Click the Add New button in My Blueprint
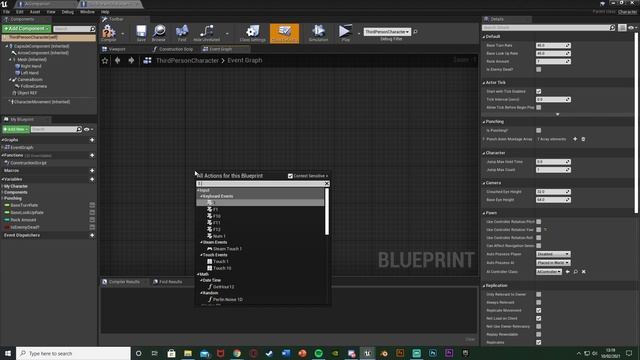Image resolution: width=640 pixels, height=360 pixels. 16,129
